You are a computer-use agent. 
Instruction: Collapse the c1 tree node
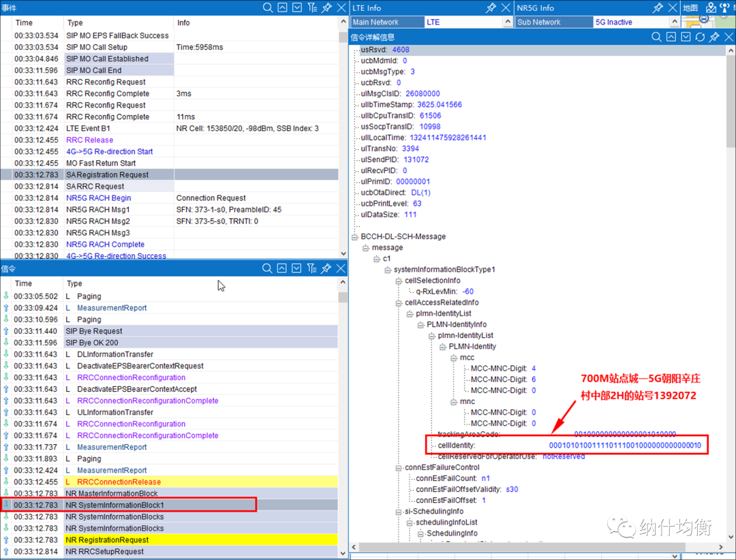376,259
